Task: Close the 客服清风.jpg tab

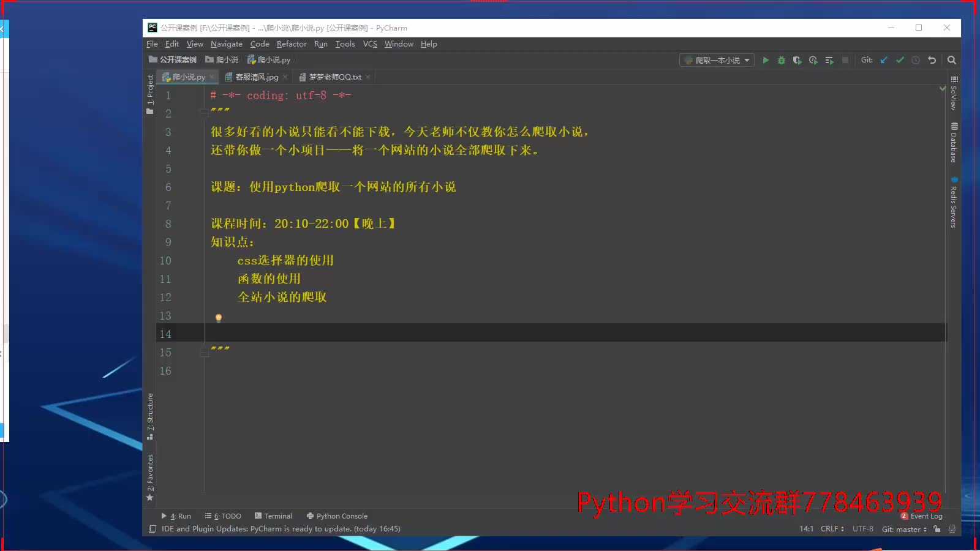Action: click(285, 77)
